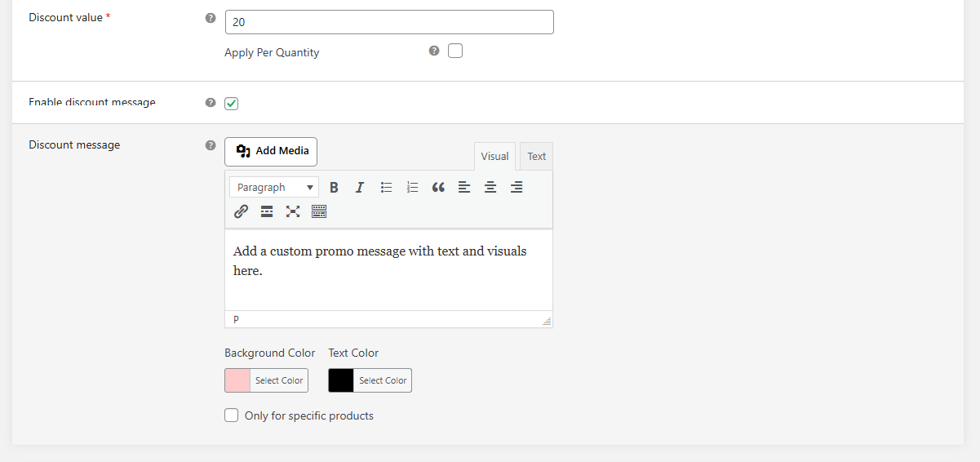Switch to the Text editor tab
This screenshot has width=980, height=462.
[x=536, y=156]
